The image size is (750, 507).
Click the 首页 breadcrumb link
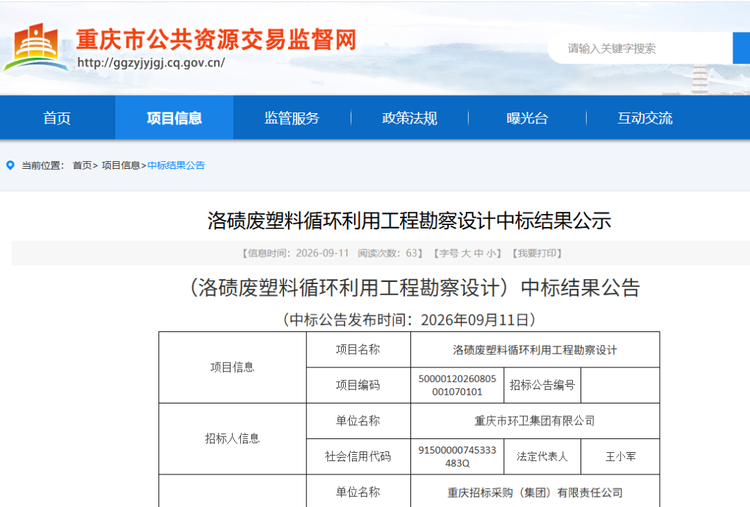pos(82,165)
